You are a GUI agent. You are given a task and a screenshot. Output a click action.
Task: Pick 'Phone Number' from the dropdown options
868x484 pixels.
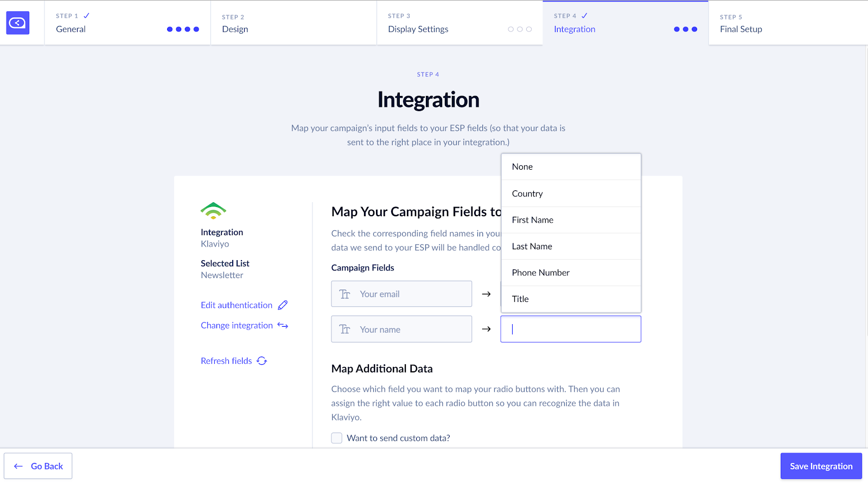pyautogui.click(x=571, y=273)
